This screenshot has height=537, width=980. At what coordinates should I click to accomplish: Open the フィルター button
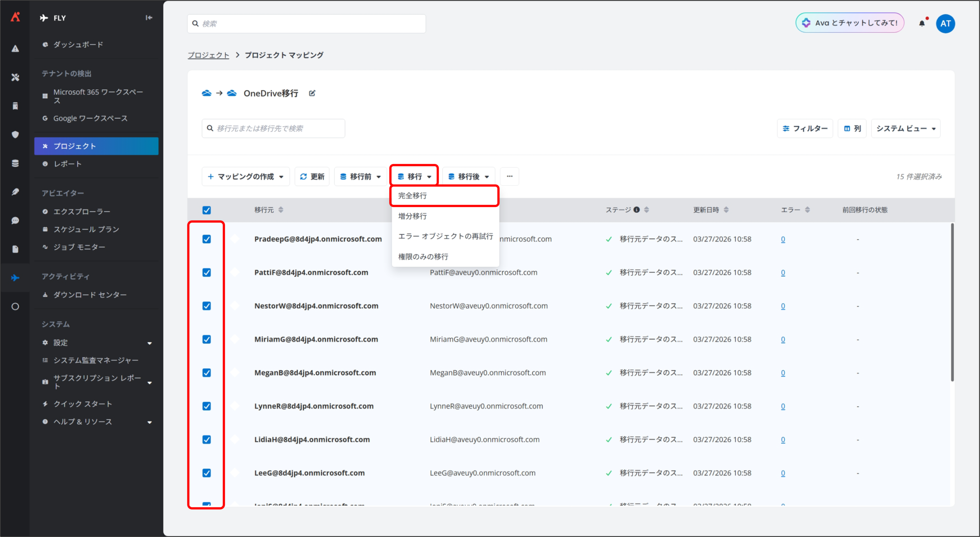(805, 129)
